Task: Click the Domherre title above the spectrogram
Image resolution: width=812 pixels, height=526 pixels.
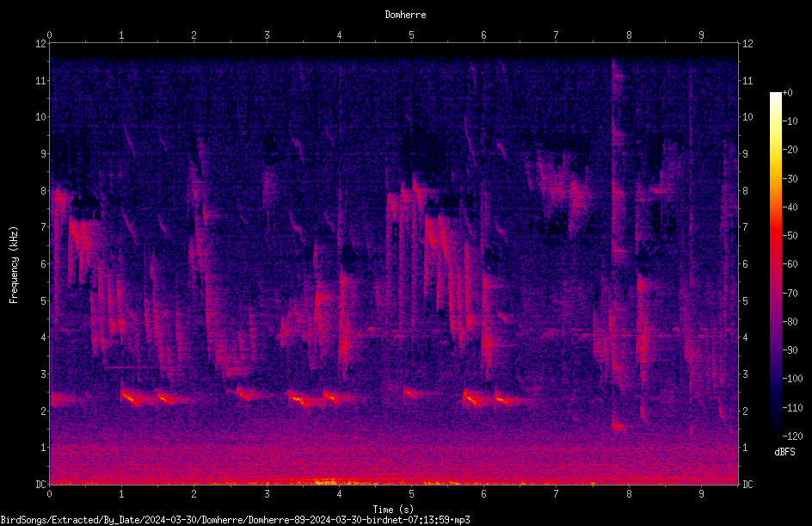Action: coord(405,15)
